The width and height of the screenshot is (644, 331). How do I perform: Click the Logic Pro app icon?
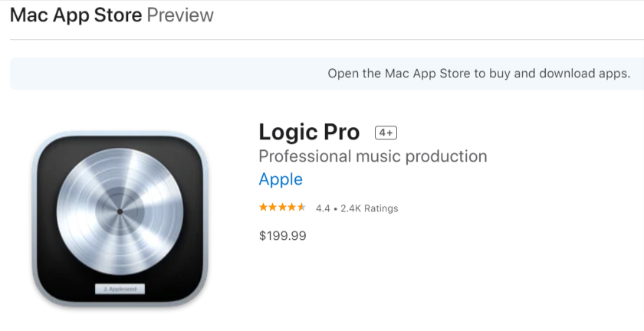coord(120,219)
